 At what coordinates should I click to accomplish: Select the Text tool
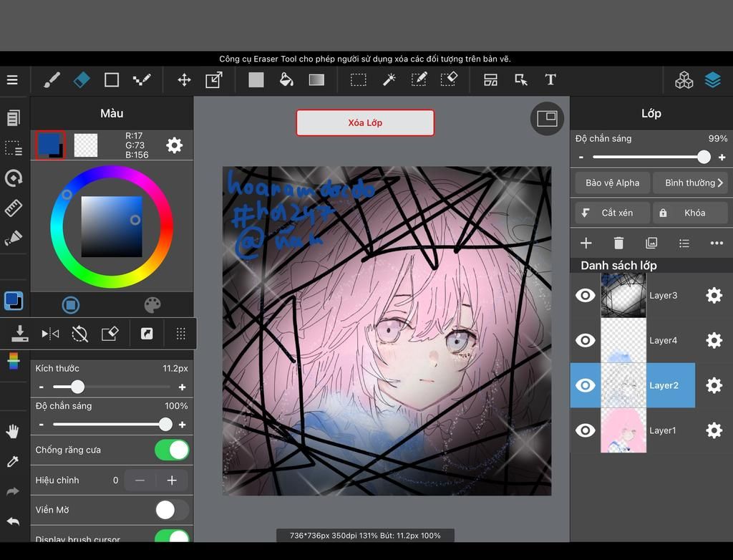(550, 80)
